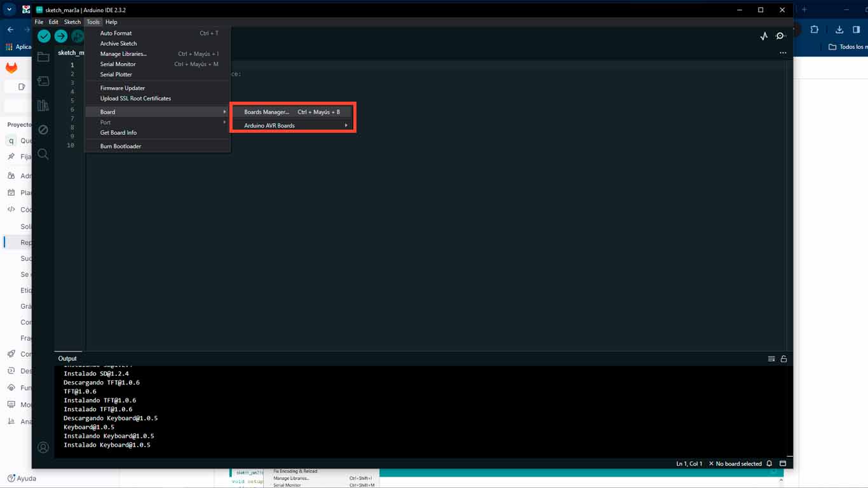Open the Search magnifier in sidebar
This screenshot has height=488, width=868.
point(43,154)
